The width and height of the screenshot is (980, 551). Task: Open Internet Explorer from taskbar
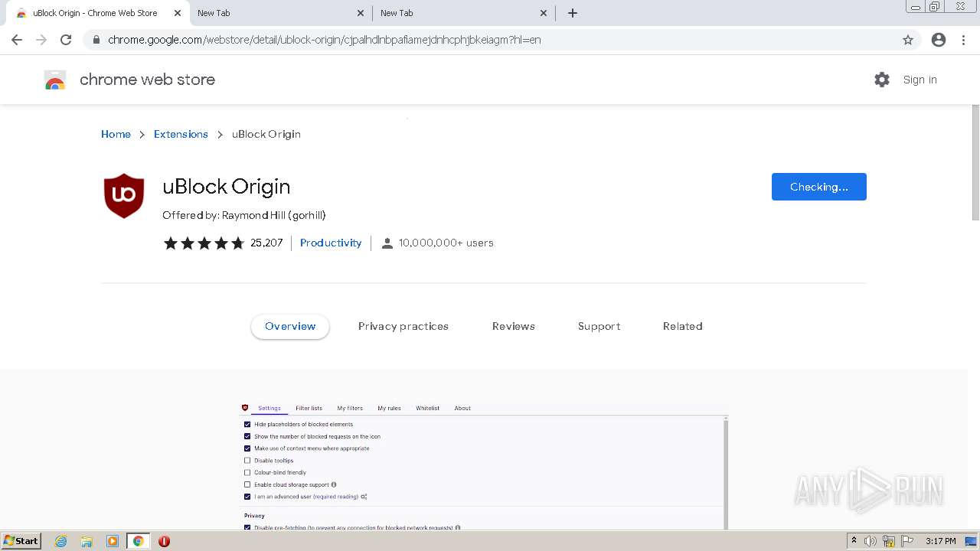coord(60,541)
